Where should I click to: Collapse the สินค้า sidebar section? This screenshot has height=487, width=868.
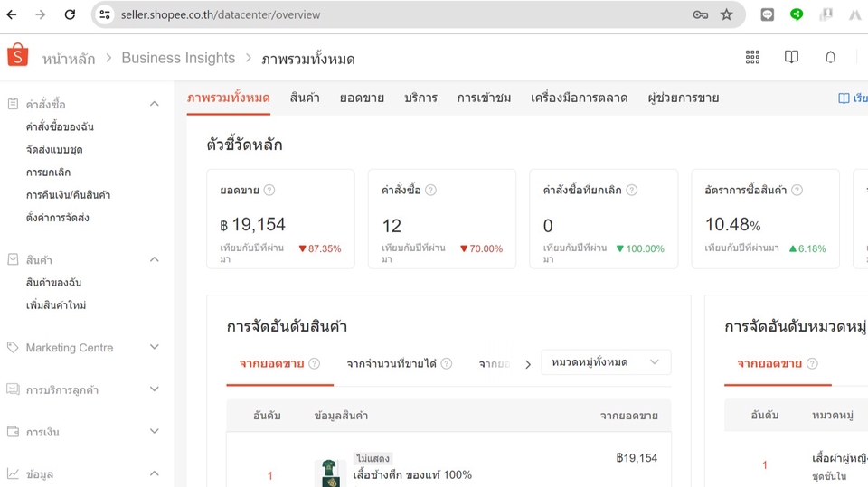pos(155,259)
